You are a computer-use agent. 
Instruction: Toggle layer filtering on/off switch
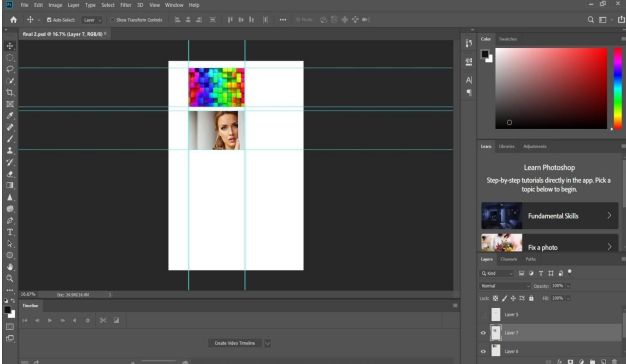(570, 272)
